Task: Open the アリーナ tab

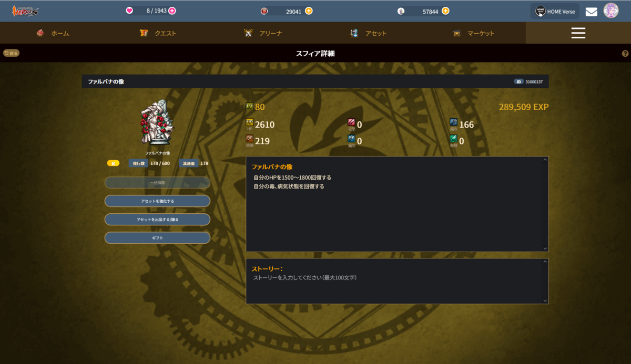Action: point(263,33)
